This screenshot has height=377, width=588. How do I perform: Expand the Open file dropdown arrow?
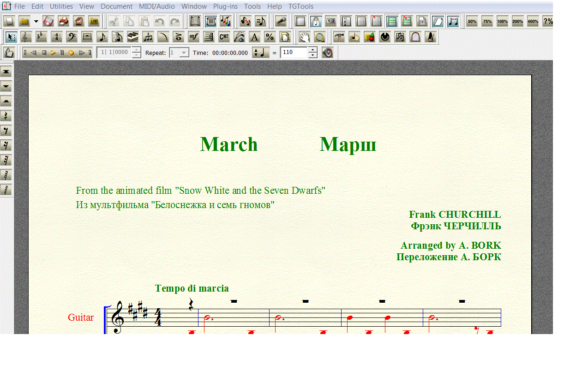pyautogui.click(x=36, y=21)
